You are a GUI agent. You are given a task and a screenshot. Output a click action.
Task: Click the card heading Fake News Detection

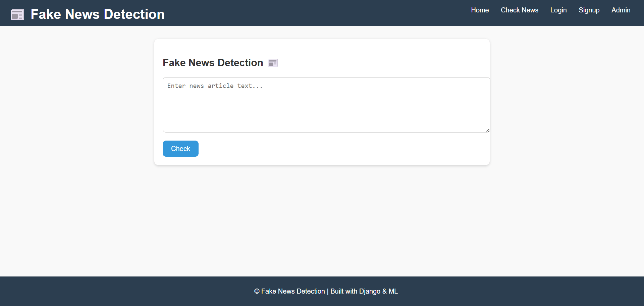(213, 62)
